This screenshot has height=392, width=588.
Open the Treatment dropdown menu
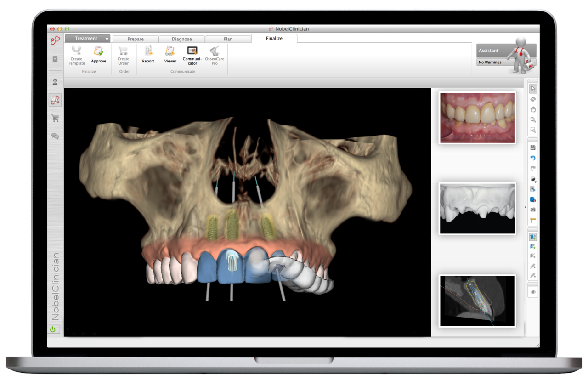click(x=87, y=39)
